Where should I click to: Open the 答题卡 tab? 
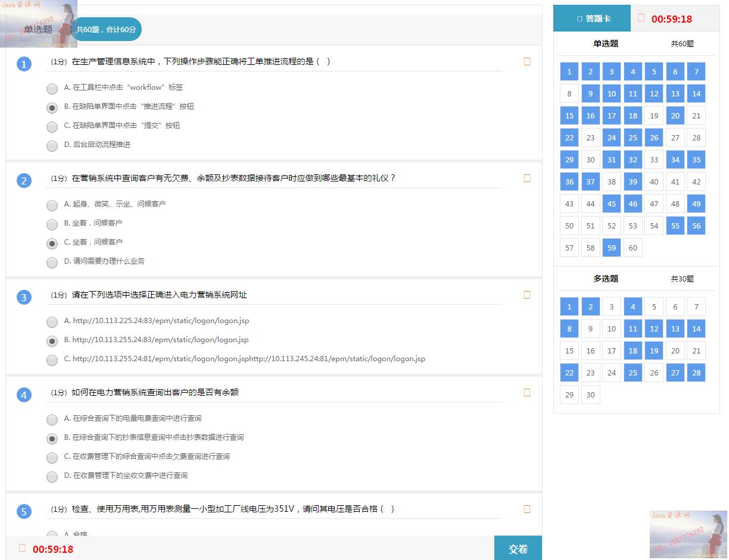click(592, 18)
